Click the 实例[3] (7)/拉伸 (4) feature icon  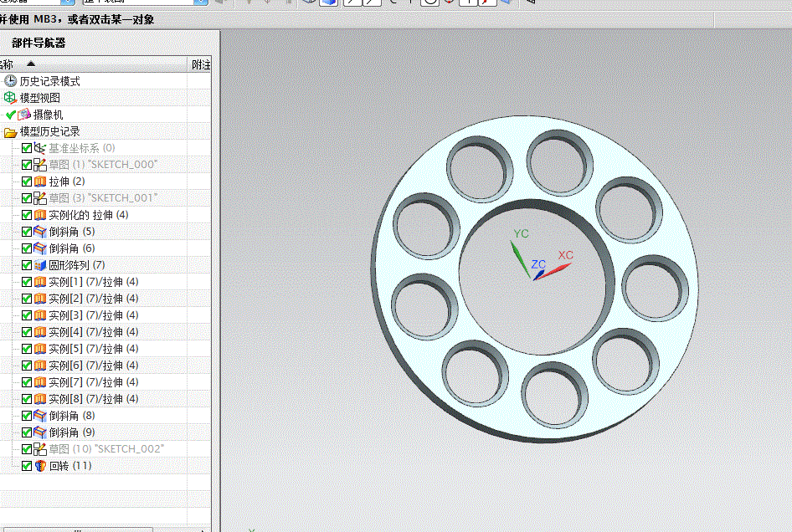[40, 315]
